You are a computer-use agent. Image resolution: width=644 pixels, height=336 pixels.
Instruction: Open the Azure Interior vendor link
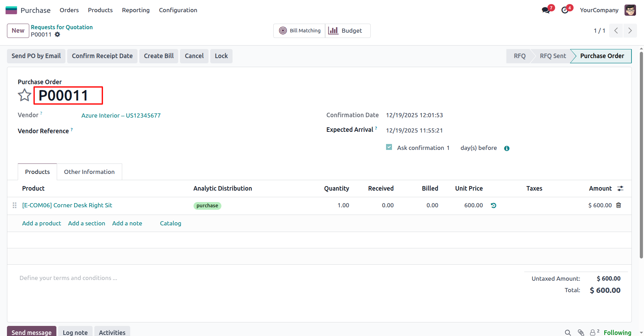121,115
